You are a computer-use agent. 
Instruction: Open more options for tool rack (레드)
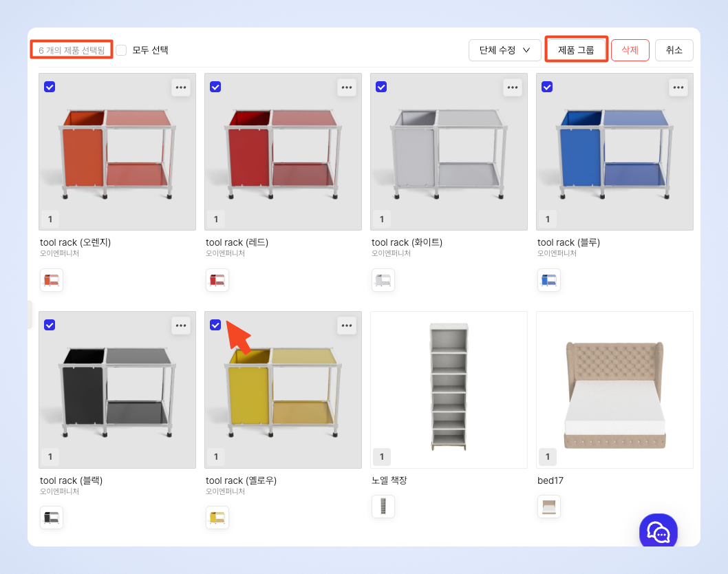pyautogui.click(x=347, y=87)
